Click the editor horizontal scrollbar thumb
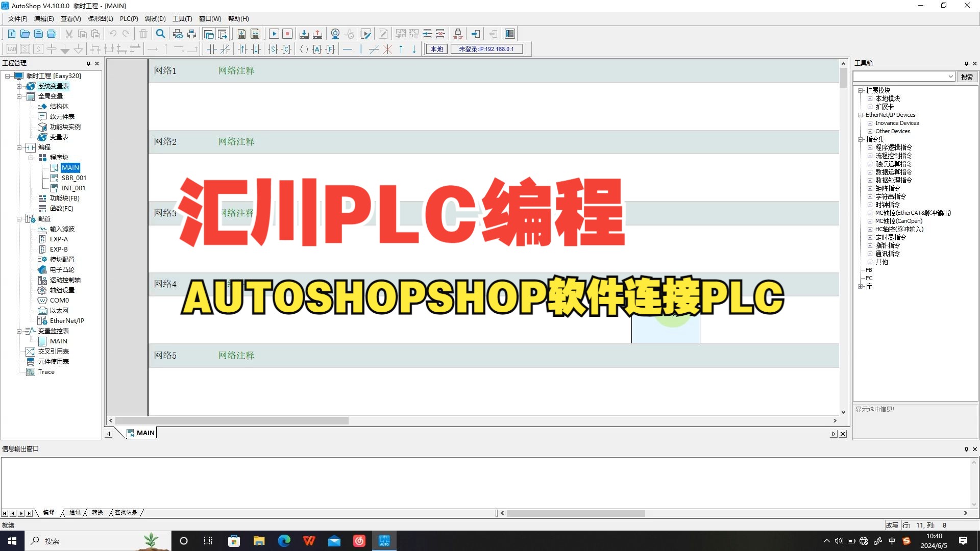 pos(232,421)
